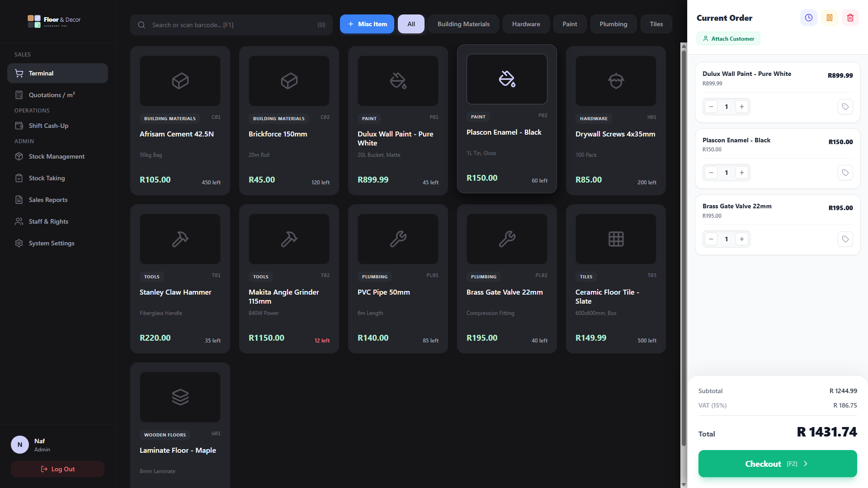Apply a tag to Plascon Enamel line item
This screenshot has height=488, width=868.
(845, 172)
